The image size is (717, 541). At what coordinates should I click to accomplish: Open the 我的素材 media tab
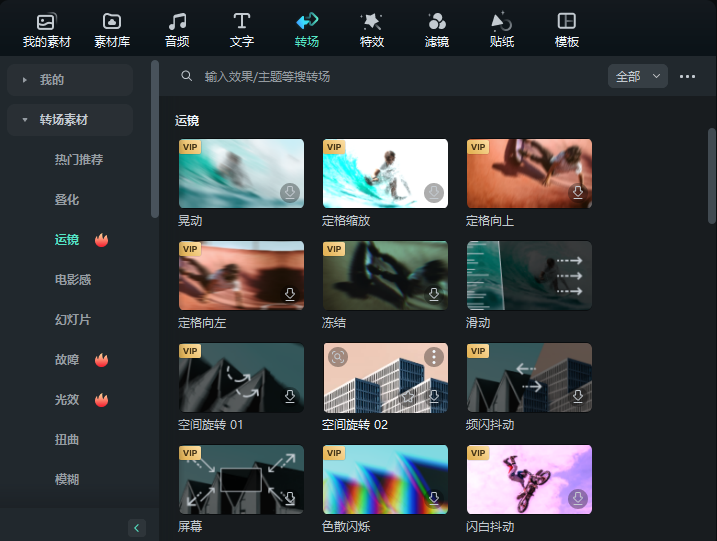tap(46, 30)
